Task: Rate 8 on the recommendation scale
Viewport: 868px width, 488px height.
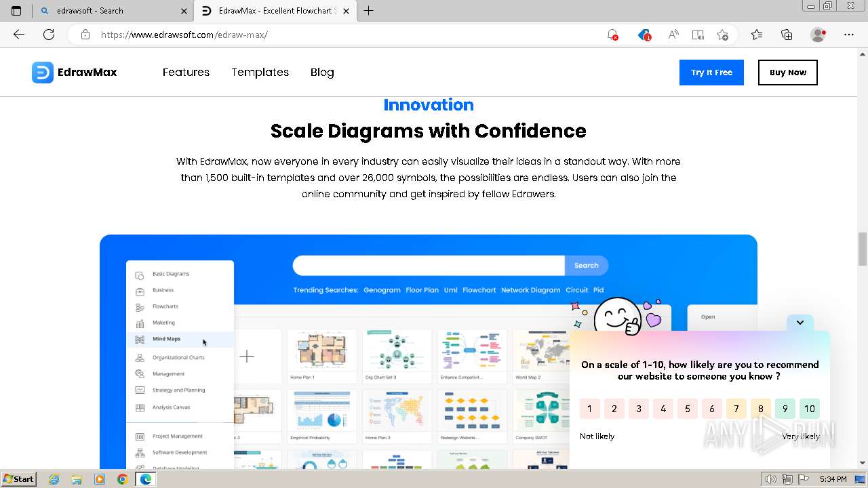Action: click(x=761, y=409)
